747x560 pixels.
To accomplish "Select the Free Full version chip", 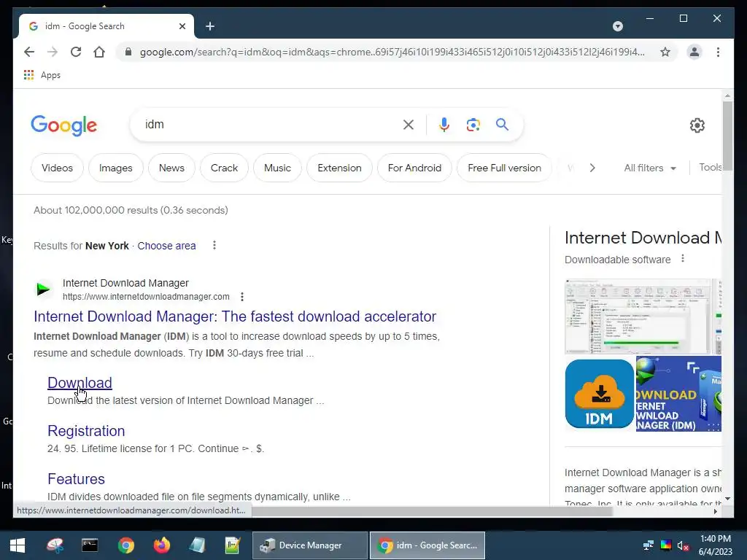I will [x=505, y=168].
